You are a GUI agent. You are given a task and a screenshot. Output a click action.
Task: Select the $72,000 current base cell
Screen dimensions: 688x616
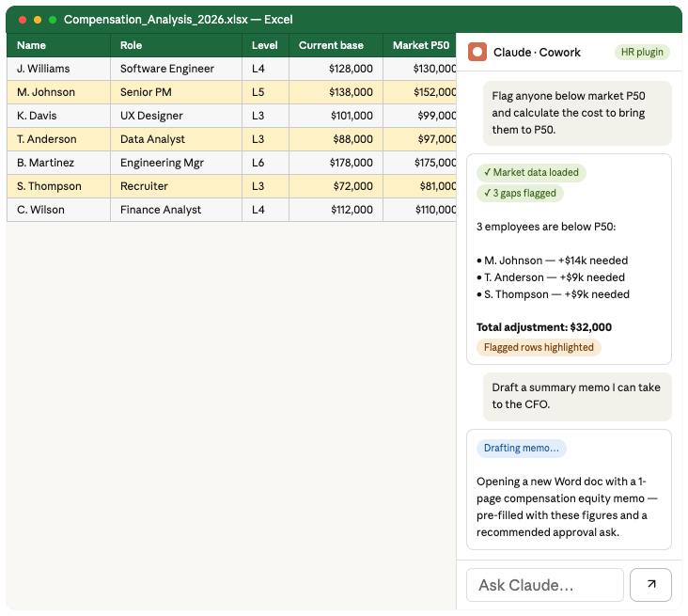pyautogui.click(x=336, y=186)
